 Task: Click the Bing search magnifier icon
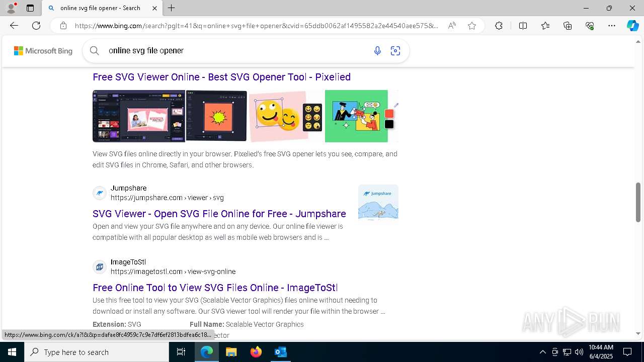point(95,50)
